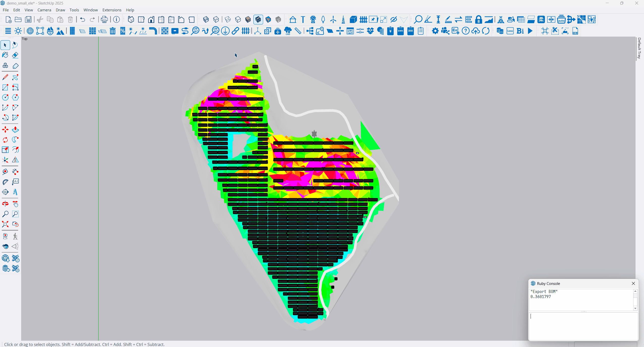Toggle X-Ray face style
This screenshot has width=644, height=347.
tap(206, 19)
